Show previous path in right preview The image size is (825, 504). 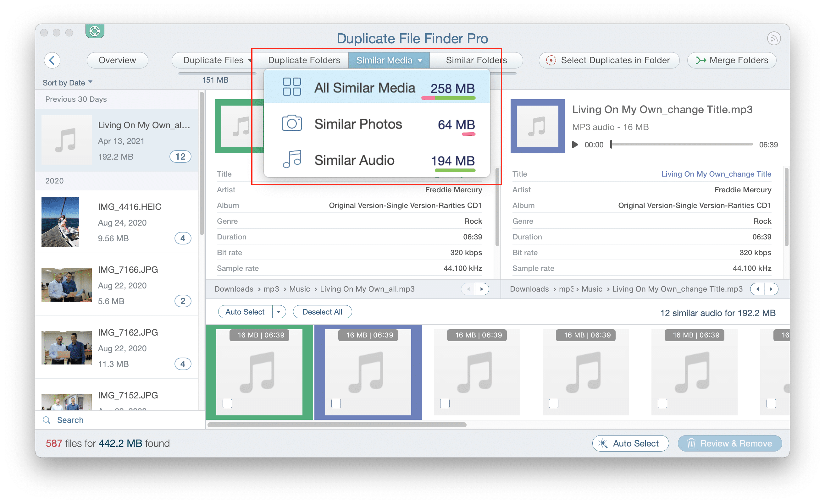click(x=757, y=289)
